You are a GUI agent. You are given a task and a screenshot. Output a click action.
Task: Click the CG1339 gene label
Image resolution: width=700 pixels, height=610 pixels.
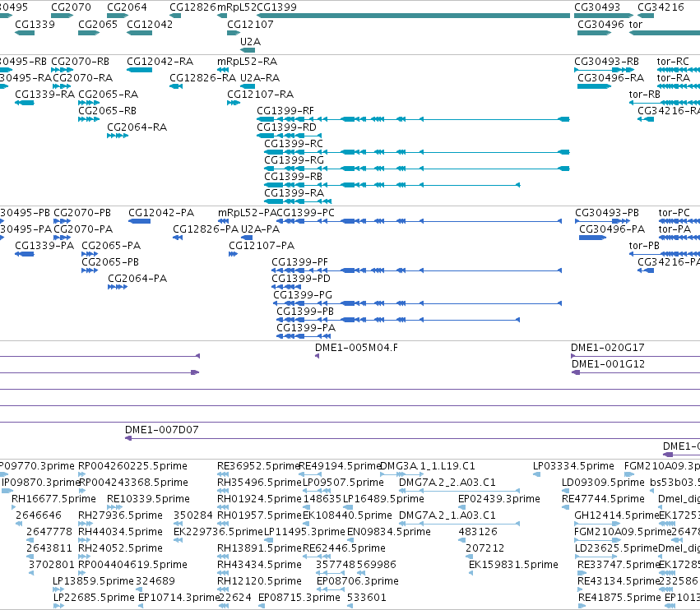(35, 24)
